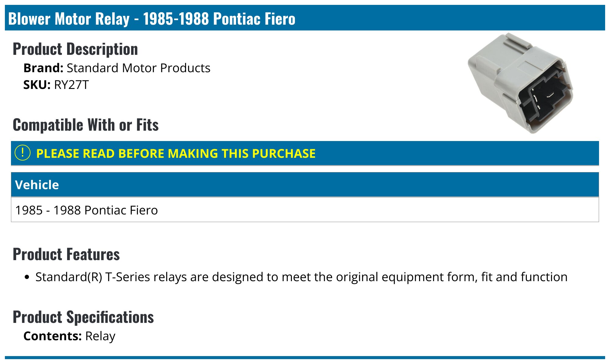Click the bold Contents: label
This screenshot has height=364, width=610.
click(52, 336)
